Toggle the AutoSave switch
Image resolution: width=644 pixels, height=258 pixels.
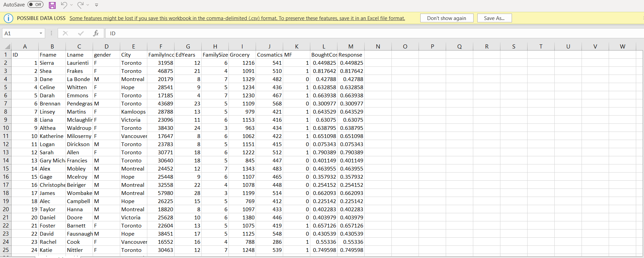[35, 5]
